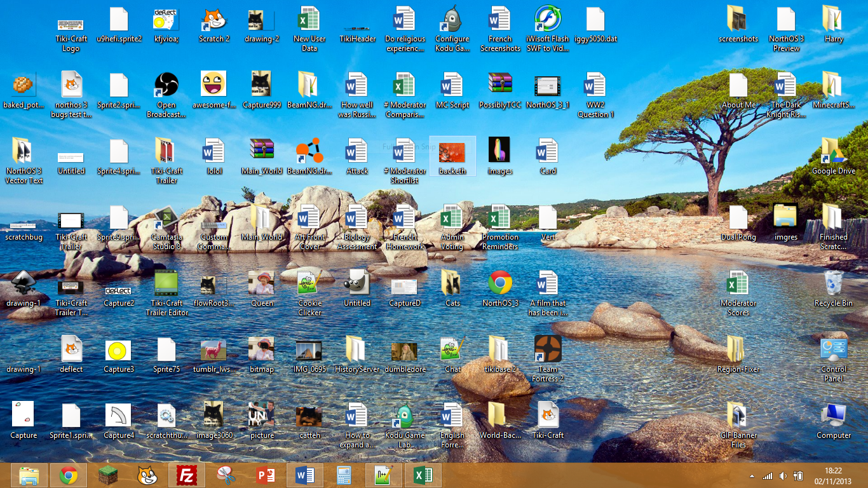
Task: Select the Cats folder
Action: coord(452,289)
